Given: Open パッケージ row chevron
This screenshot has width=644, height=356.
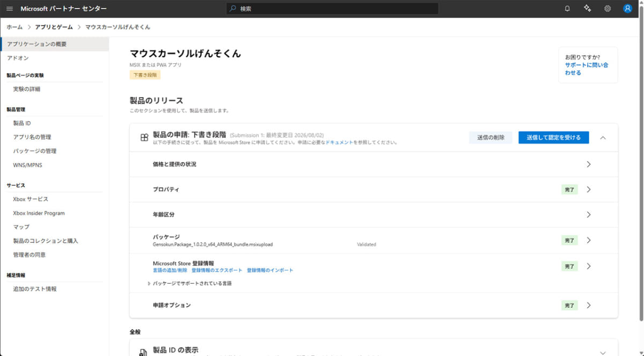Looking at the screenshot, I should pos(589,241).
